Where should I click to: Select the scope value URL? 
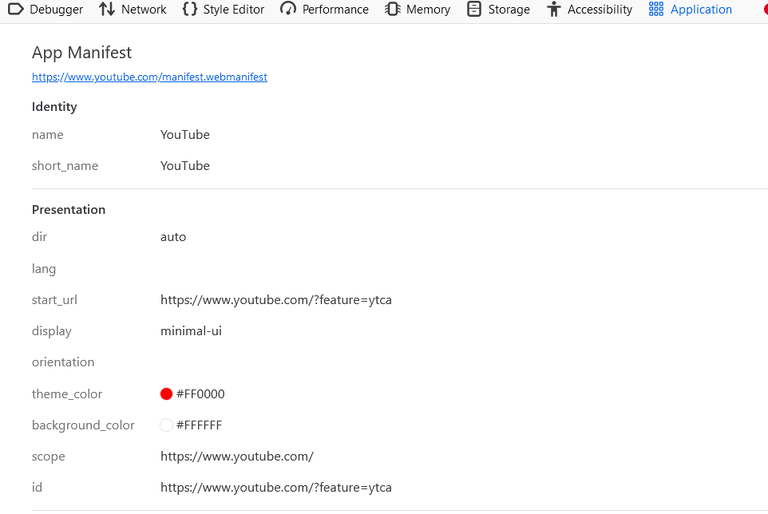click(237, 457)
